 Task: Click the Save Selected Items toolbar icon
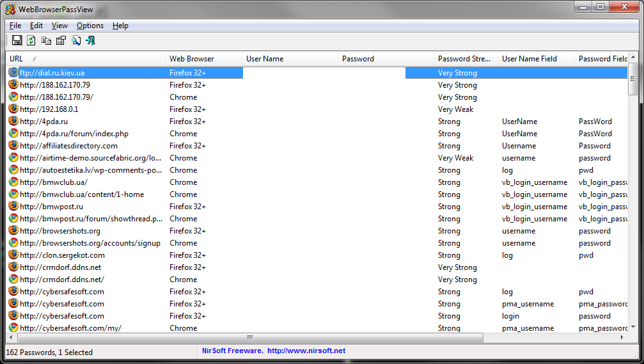click(17, 40)
